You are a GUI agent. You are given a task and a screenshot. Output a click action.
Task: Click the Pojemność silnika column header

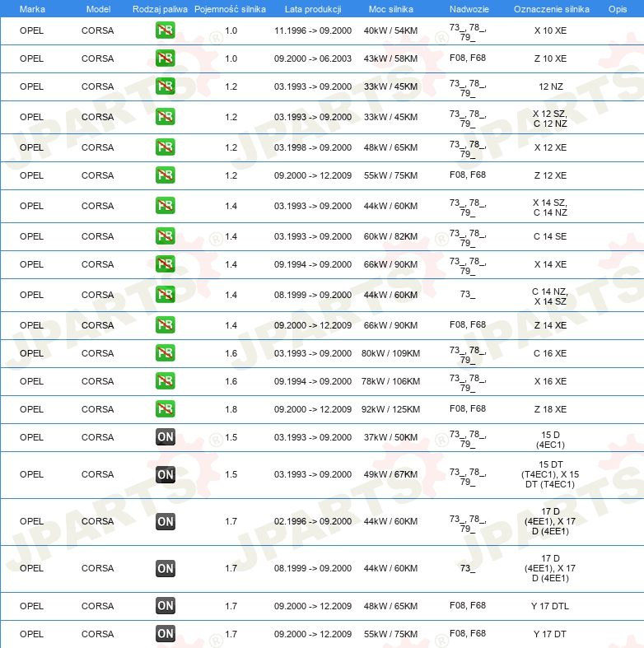pos(231,9)
